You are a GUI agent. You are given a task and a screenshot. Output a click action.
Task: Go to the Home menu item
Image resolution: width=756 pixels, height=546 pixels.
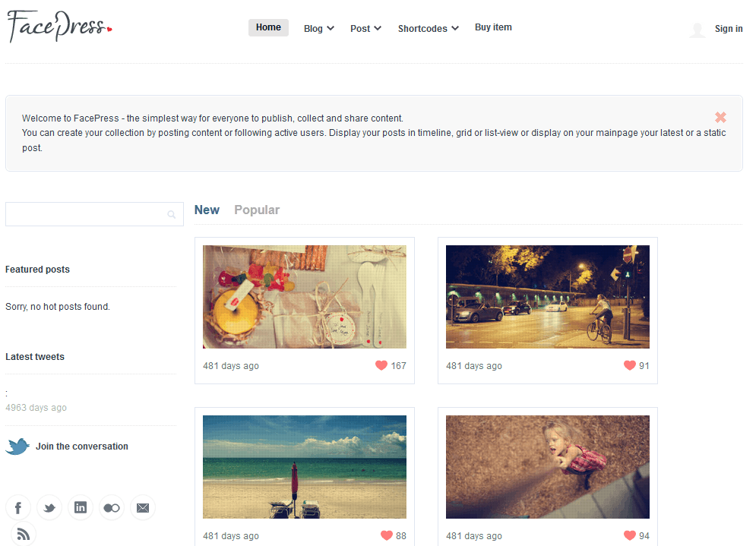[x=268, y=27]
